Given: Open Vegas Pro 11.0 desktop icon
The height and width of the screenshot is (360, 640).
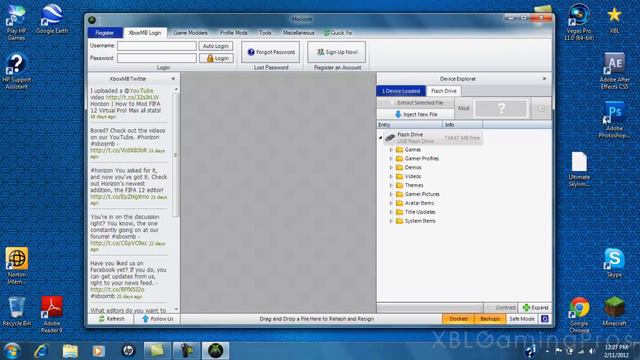Looking at the screenshot, I should [x=579, y=22].
